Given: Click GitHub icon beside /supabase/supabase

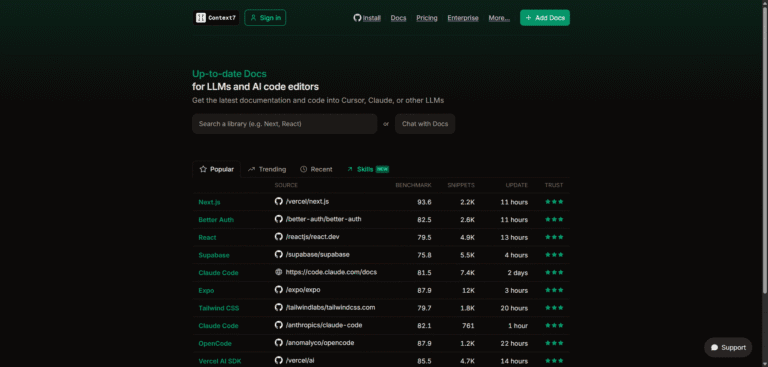Looking at the screenshot, I should (x=279, y=254).
